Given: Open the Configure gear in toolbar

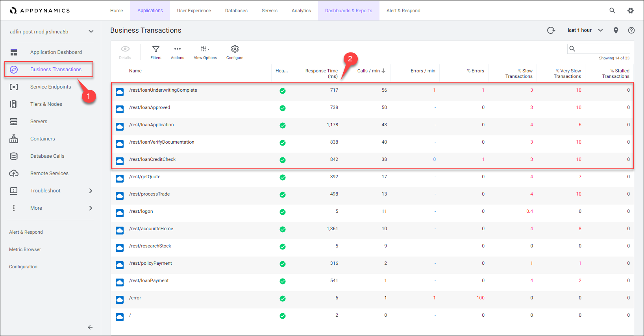Looking at the screenshot, I should 235,49.
